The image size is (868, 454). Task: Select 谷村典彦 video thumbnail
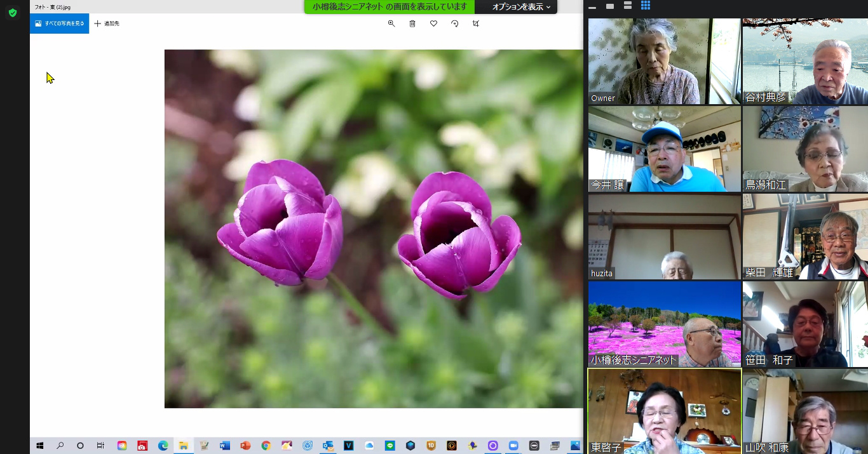805,61
